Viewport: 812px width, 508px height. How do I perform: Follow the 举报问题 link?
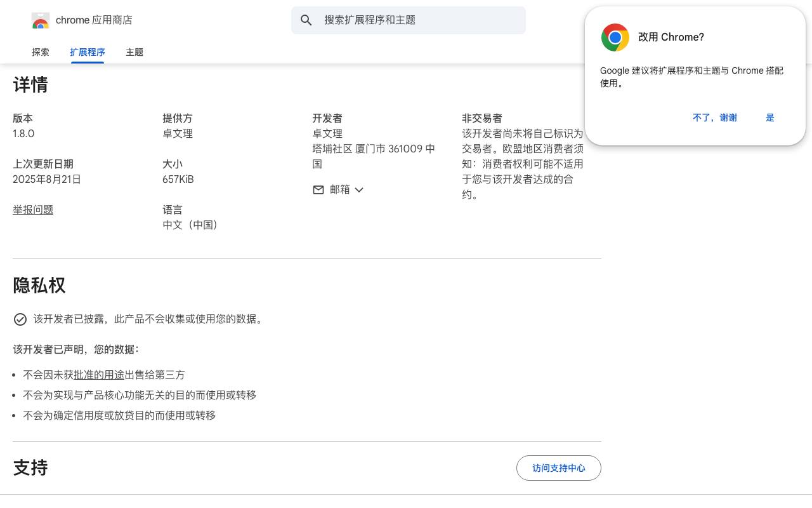pyautogui.click(x=33, y=210)
